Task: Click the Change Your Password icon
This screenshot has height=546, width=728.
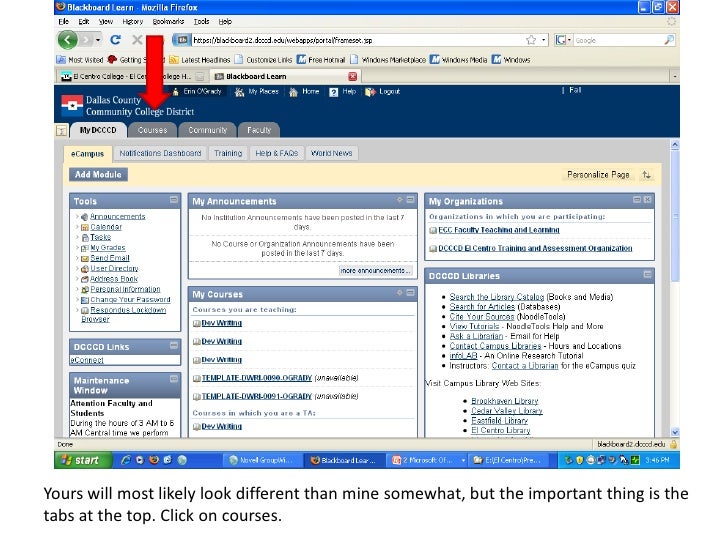Action: click(x=84, y=300)
